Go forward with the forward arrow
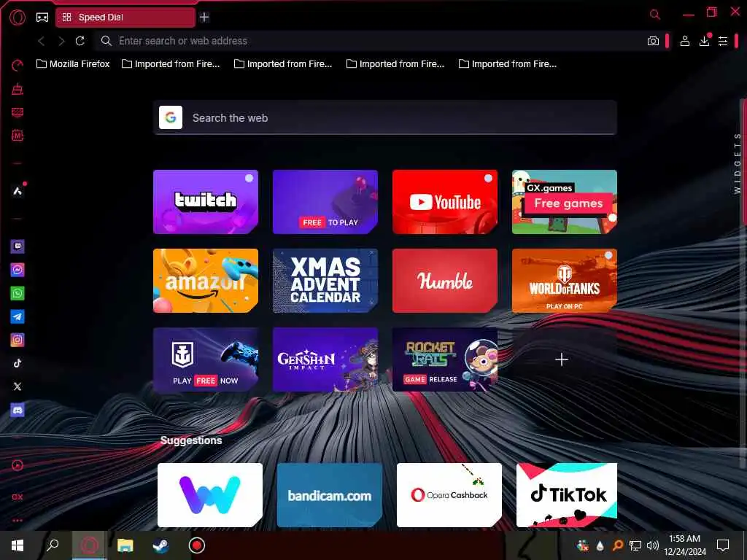Viewport: 747px width, 560px height. click(x=61, y=42)
